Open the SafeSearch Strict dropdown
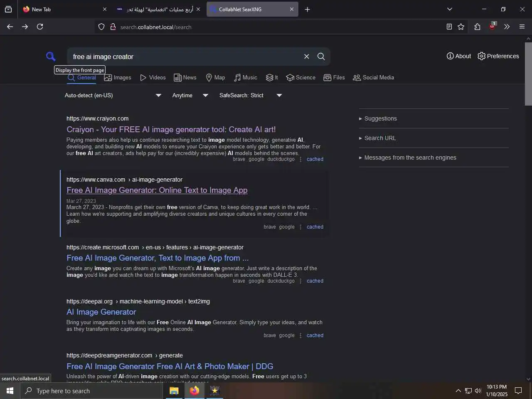This screenshot has height=399, width=532. click(251, 95)
